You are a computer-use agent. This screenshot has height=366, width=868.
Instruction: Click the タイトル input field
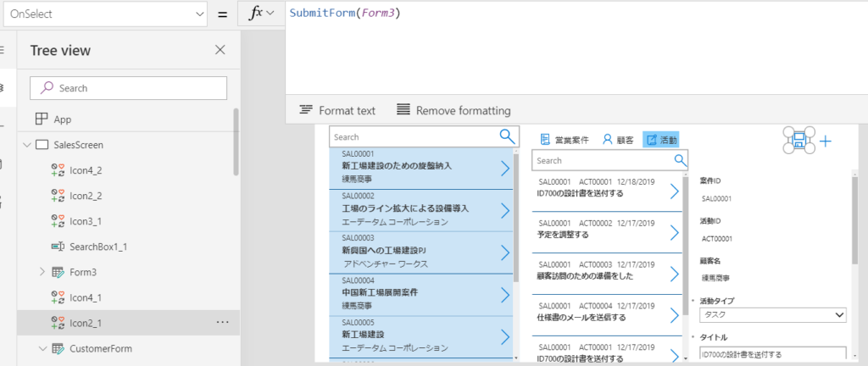pos(773,354)
